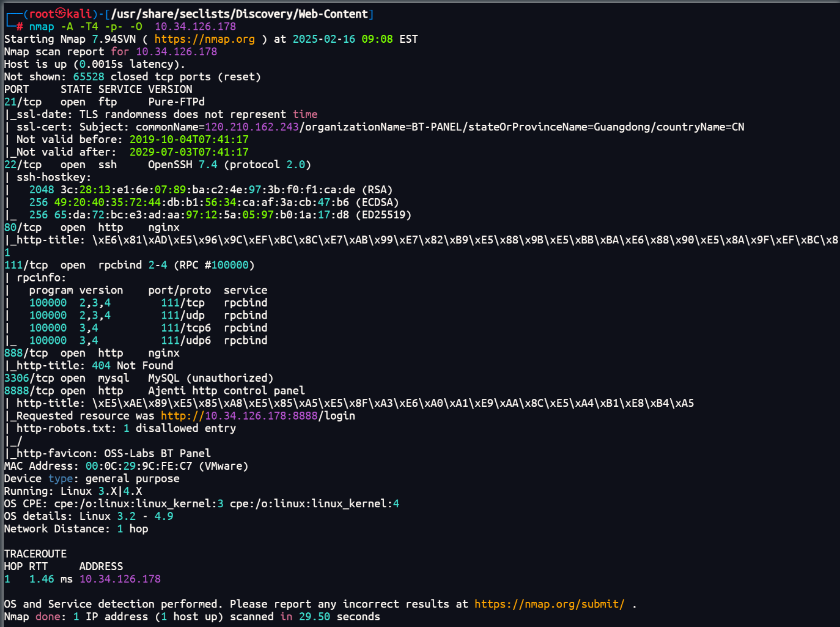Image resolution: width=840 pixels, height=627 pixels.
Task: Click 'nginx' in the 80/tcp row
Action: [x=164, y=228]
